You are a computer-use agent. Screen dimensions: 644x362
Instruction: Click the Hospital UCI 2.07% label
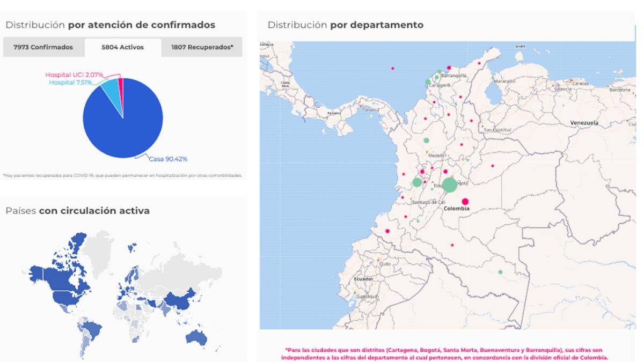coord(74,75)
